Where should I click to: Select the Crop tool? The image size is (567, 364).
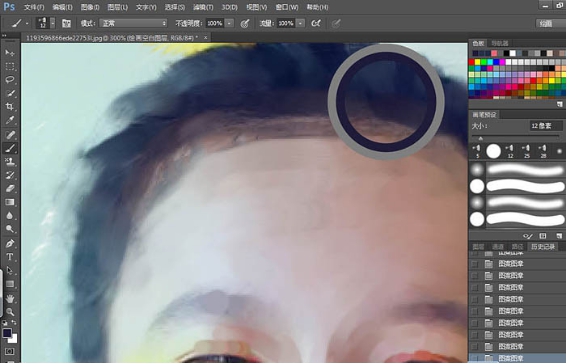10,107
